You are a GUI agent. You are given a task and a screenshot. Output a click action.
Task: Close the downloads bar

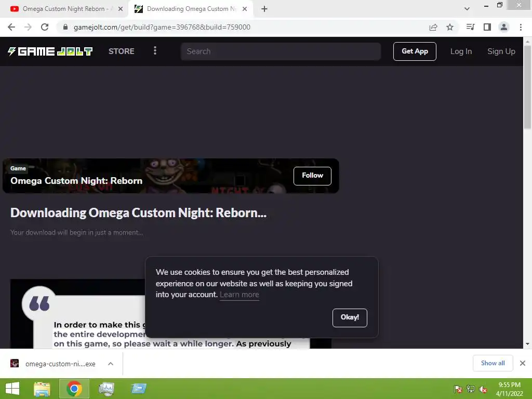point(523,363)
